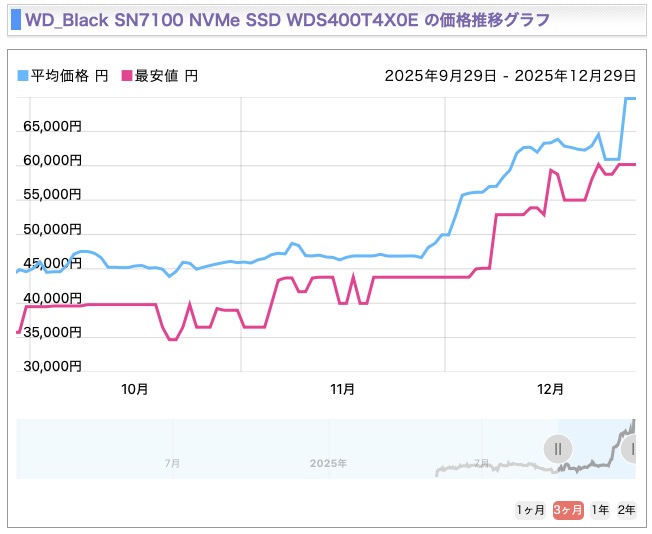Click the 65,000円 y-axis label
Screen dimensions: 652x534
pyautogui.click(x=50, y=126)
